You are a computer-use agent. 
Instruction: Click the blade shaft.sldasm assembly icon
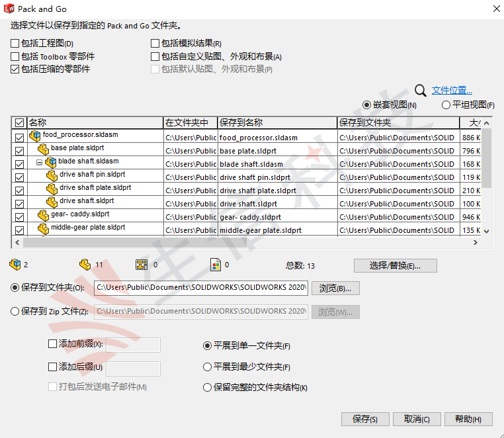click(x=51, y=162)
